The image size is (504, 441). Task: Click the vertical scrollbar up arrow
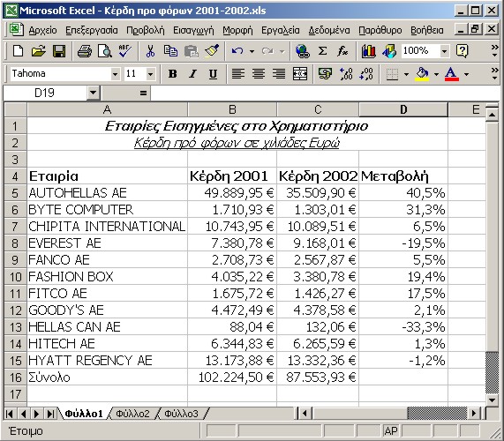click(492, 115)
